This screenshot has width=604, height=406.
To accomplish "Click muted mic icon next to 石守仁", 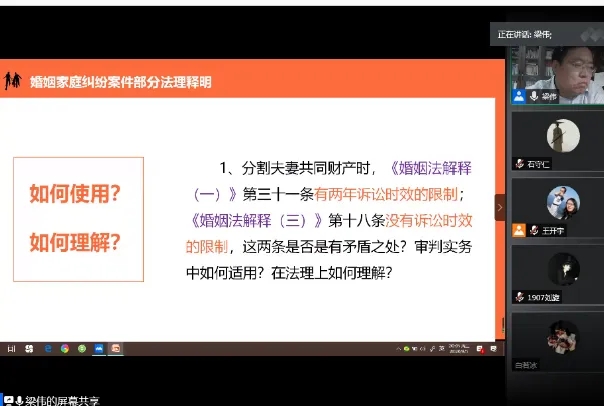I will [520, 163].
